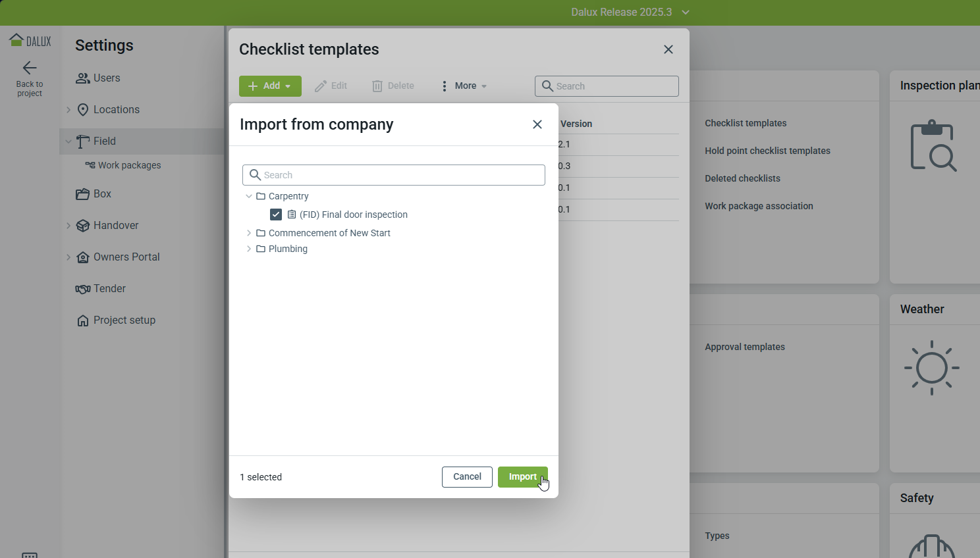Click the Import from company search field

click(394, 175)
